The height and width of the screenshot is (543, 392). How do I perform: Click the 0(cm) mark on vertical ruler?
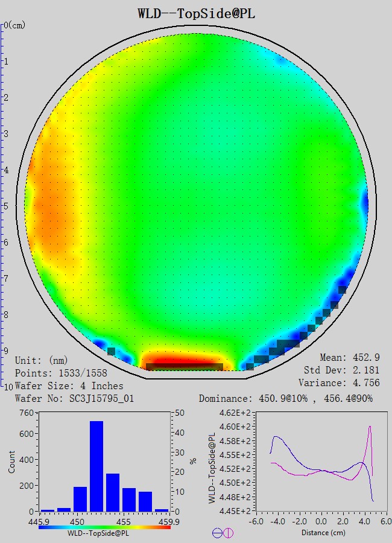pyautogui.click(x=14, y=25)
